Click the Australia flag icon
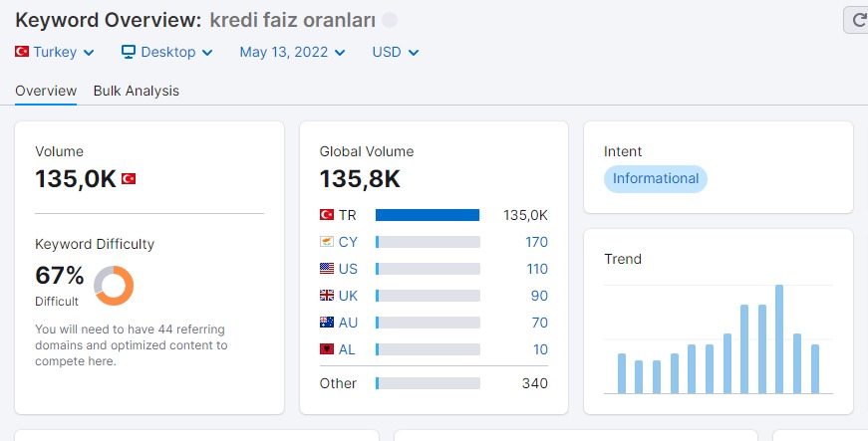This screenshot has width=868, height=441. pos(327,323)
